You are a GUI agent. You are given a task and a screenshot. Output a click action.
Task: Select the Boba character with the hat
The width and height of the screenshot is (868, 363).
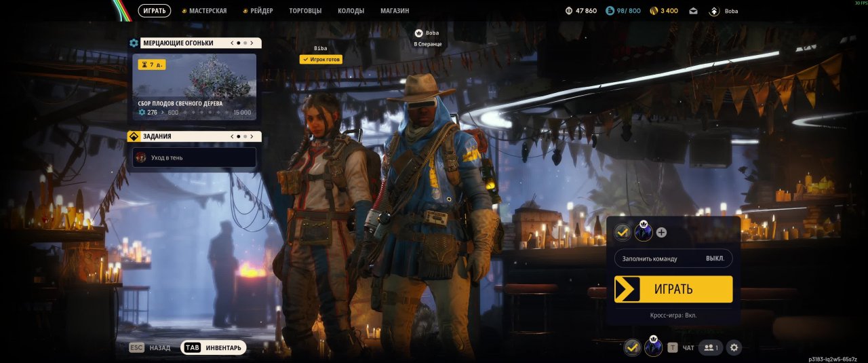[434, 217]
